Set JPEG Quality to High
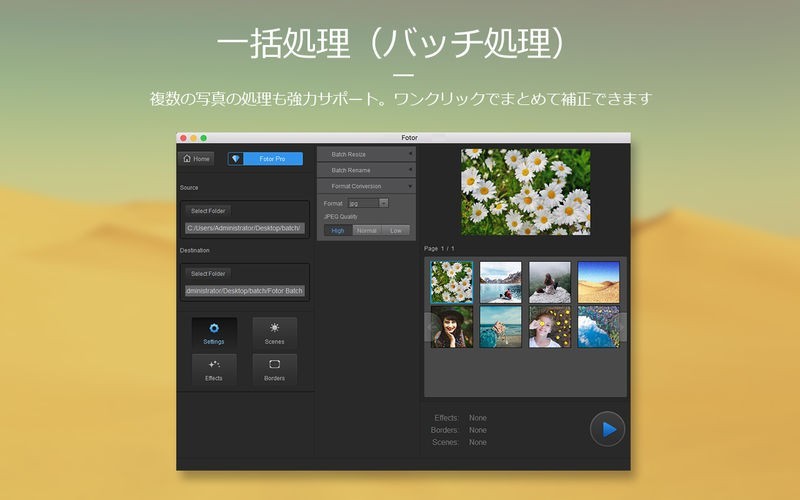The image size is (800, 500). click(x=338, y=230)
